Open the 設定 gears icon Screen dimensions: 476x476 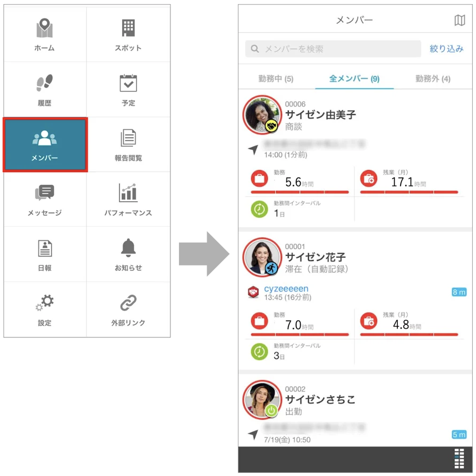[45, 303]
